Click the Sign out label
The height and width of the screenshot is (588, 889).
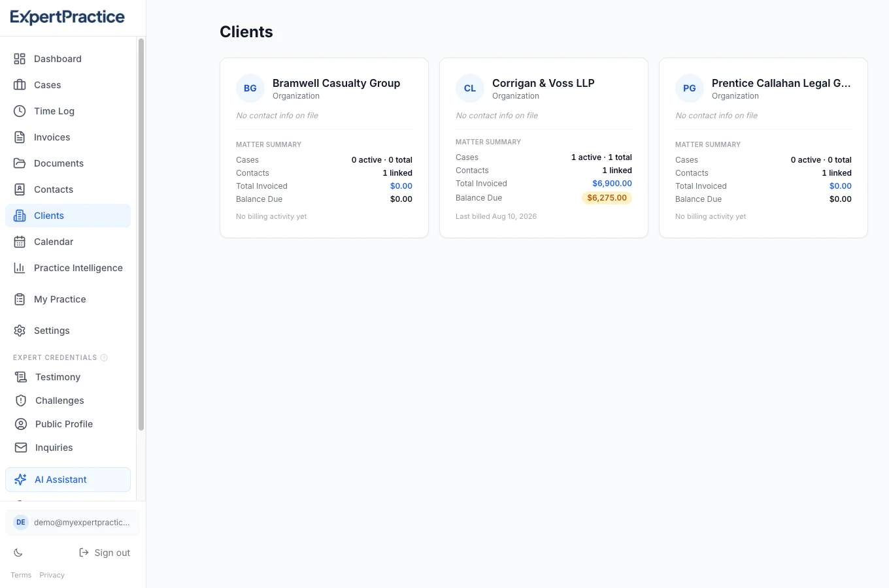pyautogui.click(x=112, y=553)
